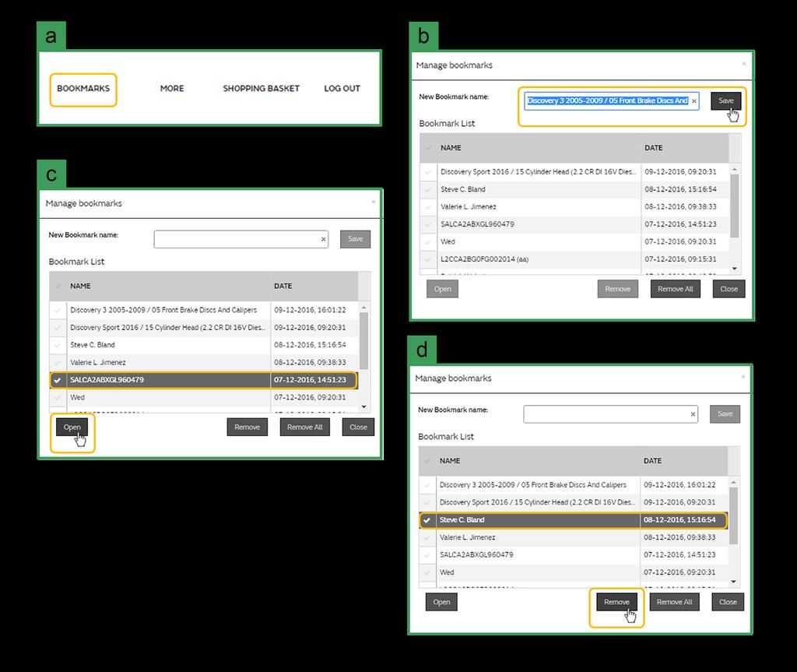Select Wed bookmark in panel c
797x672 pixels.
click(77, 397)
